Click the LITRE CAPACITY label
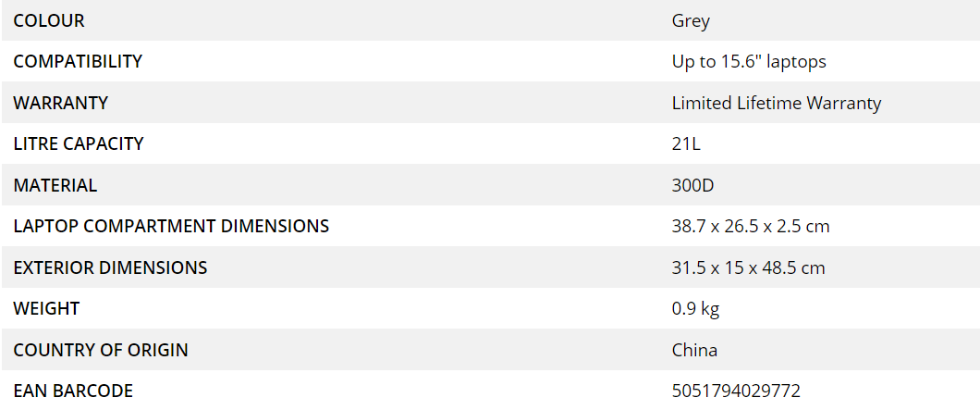This screenshot has width=980, height=410. [x=79, y=143]
